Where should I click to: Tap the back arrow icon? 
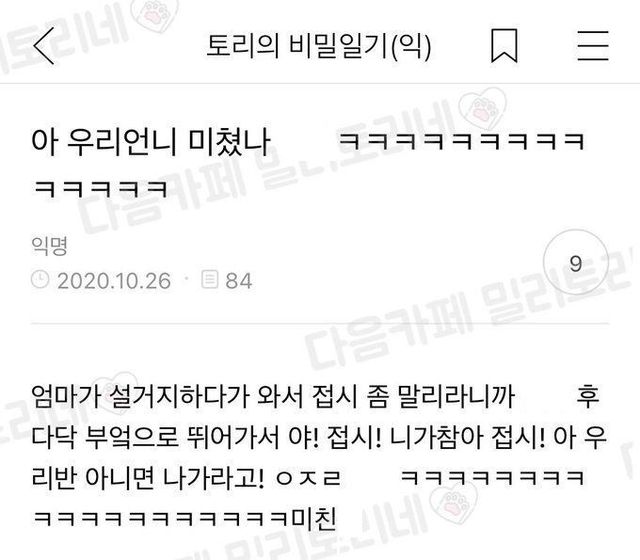click(x=44, y=45)
